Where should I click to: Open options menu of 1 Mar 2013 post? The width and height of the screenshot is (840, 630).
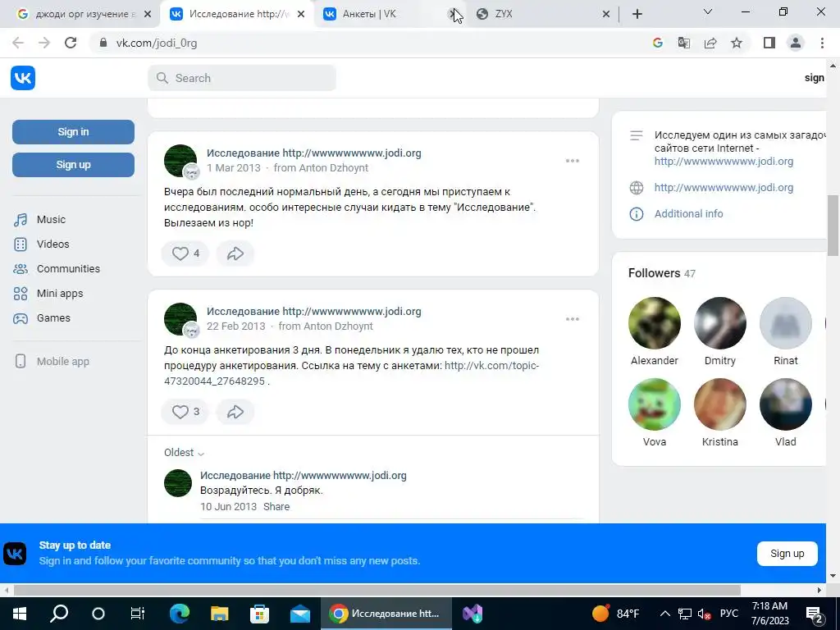click(x=572, y=161)
